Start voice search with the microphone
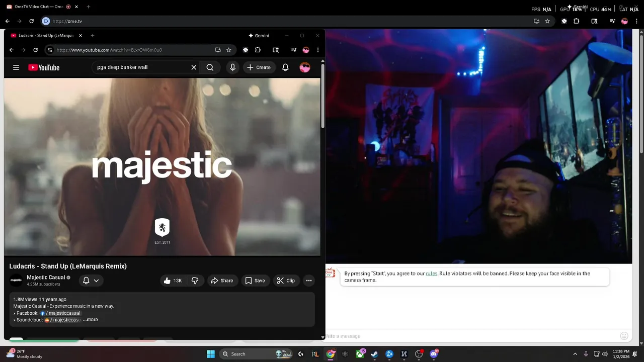This screenshot has width=644, height=362. coord(232,67)
